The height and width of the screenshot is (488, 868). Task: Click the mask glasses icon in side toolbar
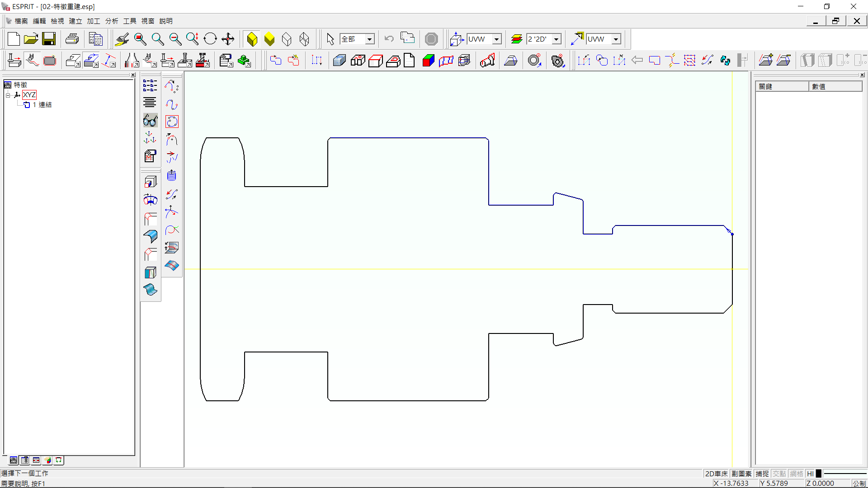click(x=150, y=121)
